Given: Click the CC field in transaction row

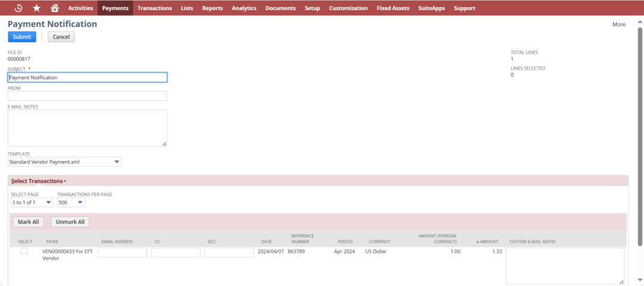Looking at the screenshot, I should tap(176, 253).
